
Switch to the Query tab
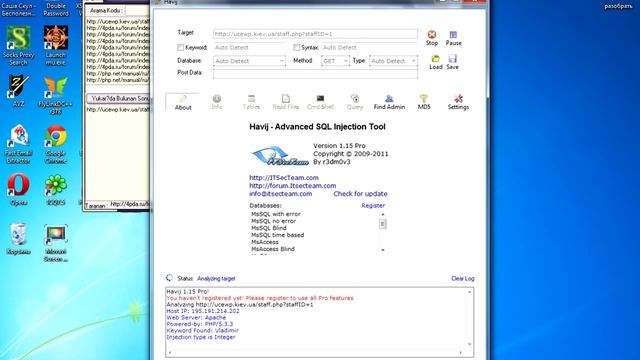pyautogui.click(x=355, y=102)
